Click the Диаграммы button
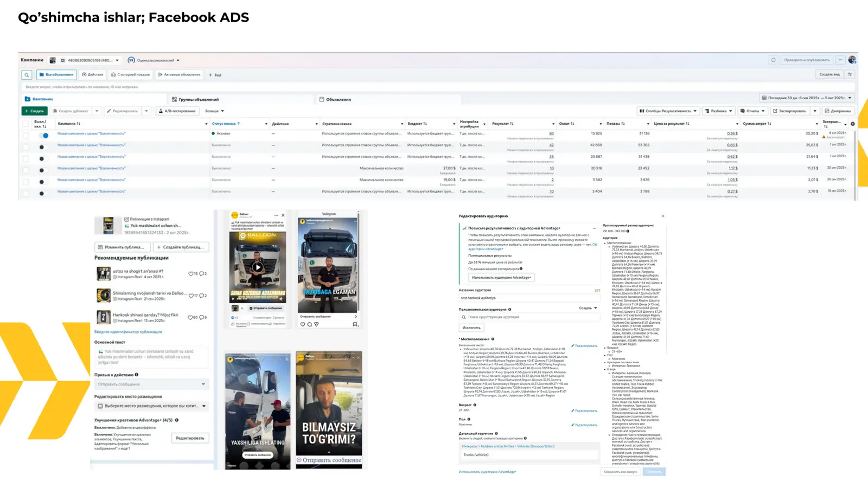Image resolution: width=868 pixels, height=488 pixels. pyautogui.click(x=838, y=111)
